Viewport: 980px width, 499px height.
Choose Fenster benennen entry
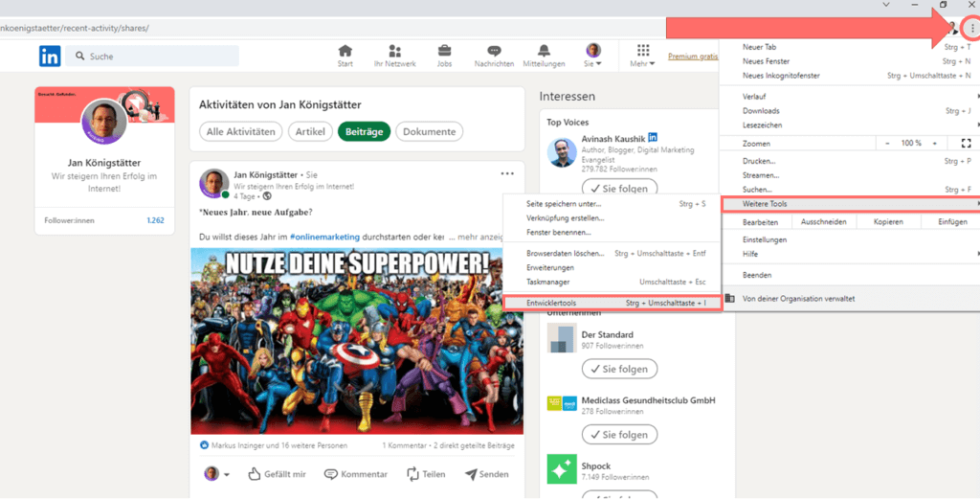click(612, 233)
